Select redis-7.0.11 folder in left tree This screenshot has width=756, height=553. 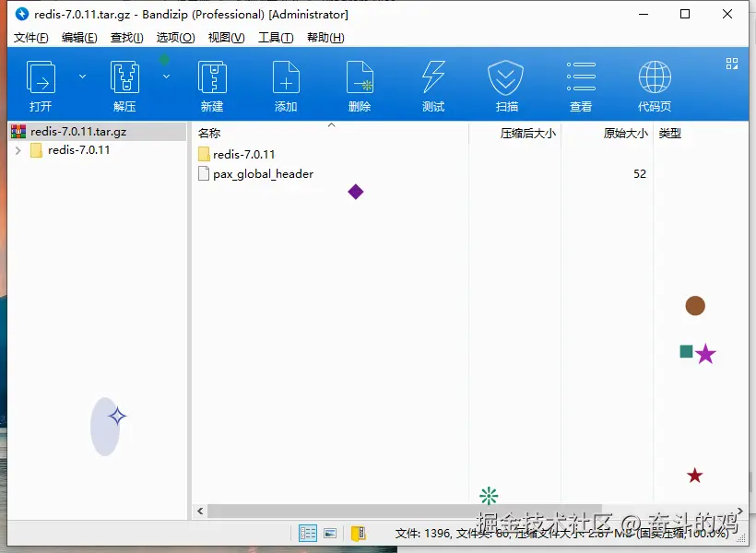coord(79,150)
